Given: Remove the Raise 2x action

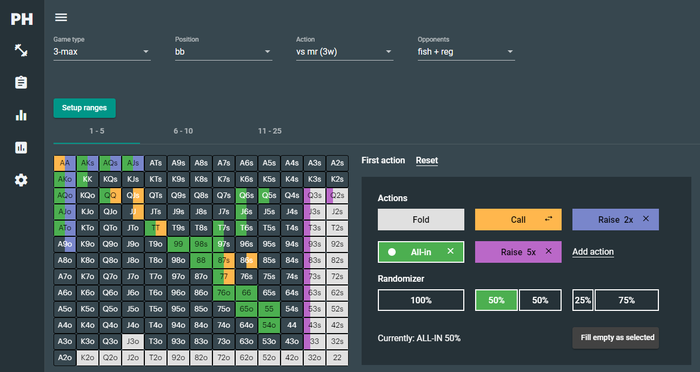Looking at the screenshot, I should (646, 219).
